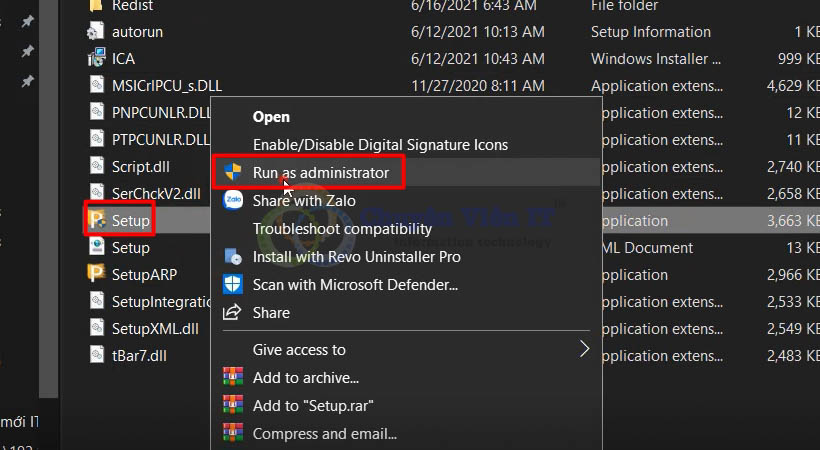Click the Revo Uninstaller icon in menu

[x=233, y=256]
